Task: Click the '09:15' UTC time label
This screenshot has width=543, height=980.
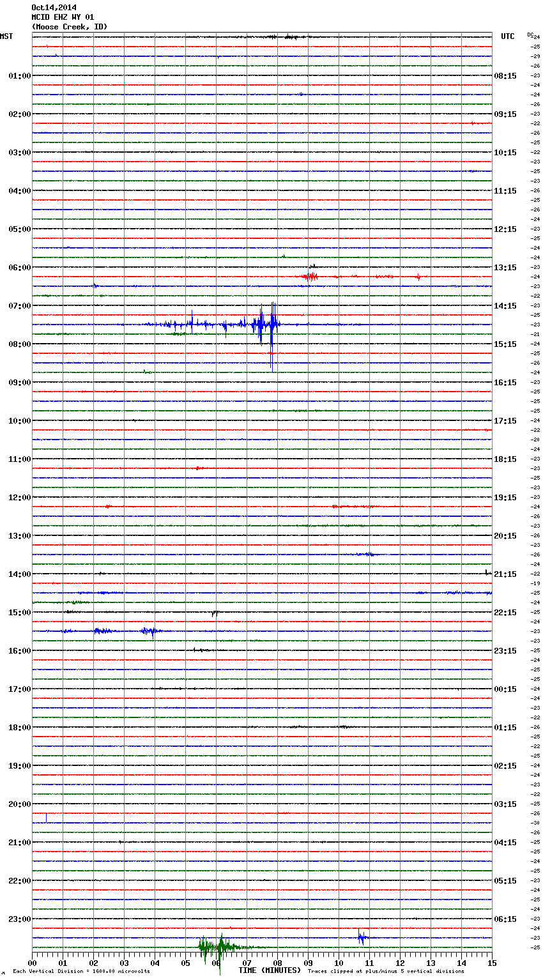Action: (x=505, y=114)
